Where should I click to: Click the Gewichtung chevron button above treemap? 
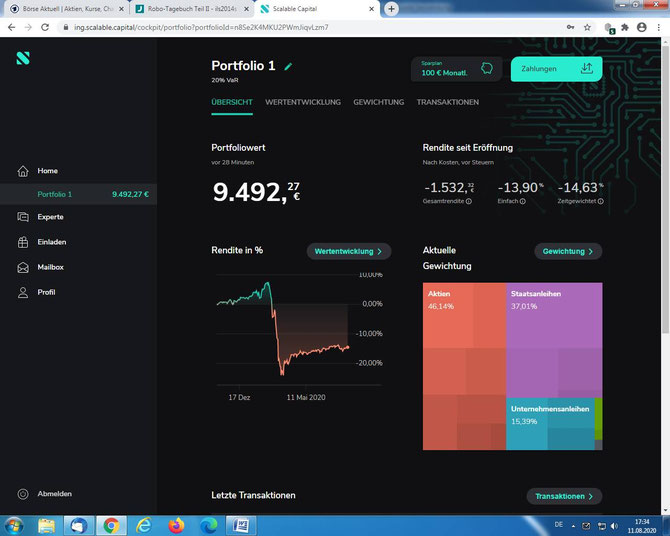pyautogui.click(x=568, y=251)
